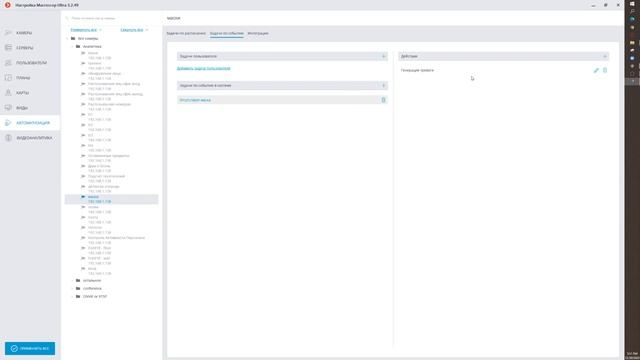Open Пользователи in the sidebar menu

[31, 63]
